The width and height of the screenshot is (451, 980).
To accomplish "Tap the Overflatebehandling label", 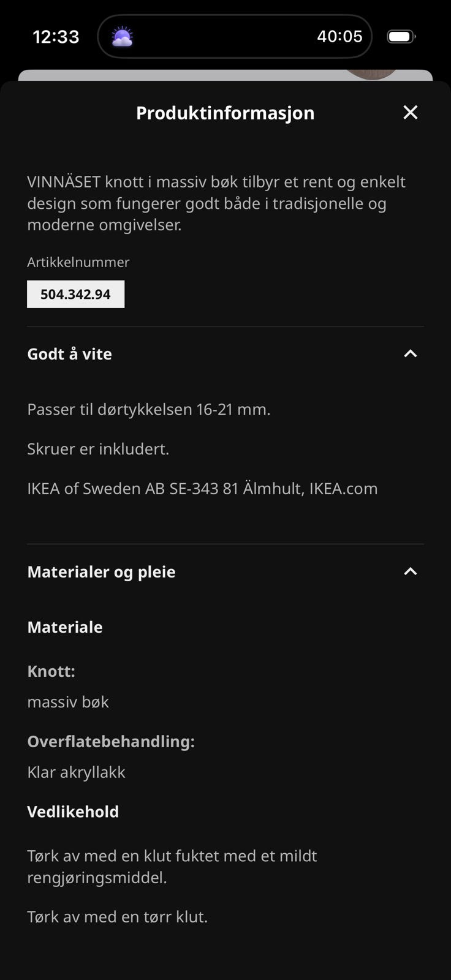I will pyautogui.click(x=111, y=741).
